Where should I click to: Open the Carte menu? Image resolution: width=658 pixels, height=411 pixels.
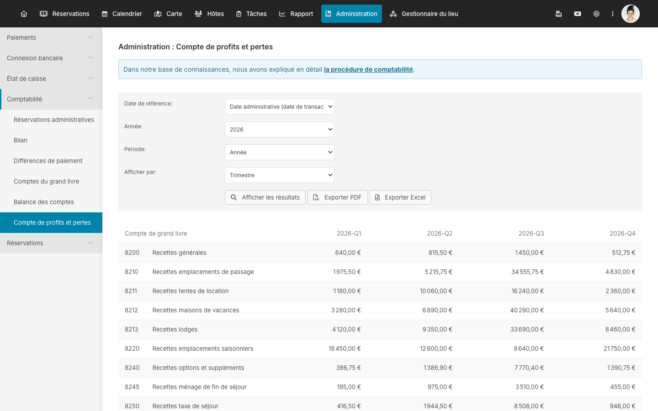tap(168, 14)
